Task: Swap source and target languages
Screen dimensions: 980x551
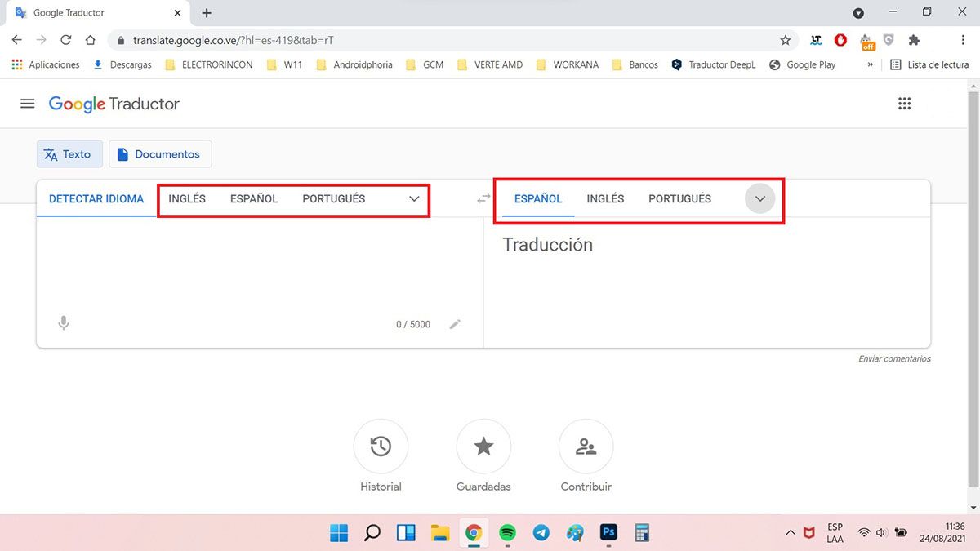Action: [x=483, y=198]
